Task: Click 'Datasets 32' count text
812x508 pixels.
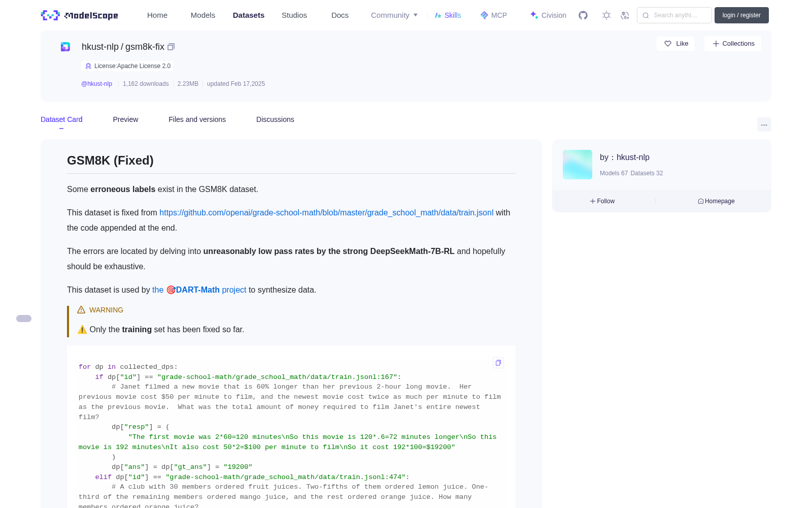Action: click(x=647, y=173)
